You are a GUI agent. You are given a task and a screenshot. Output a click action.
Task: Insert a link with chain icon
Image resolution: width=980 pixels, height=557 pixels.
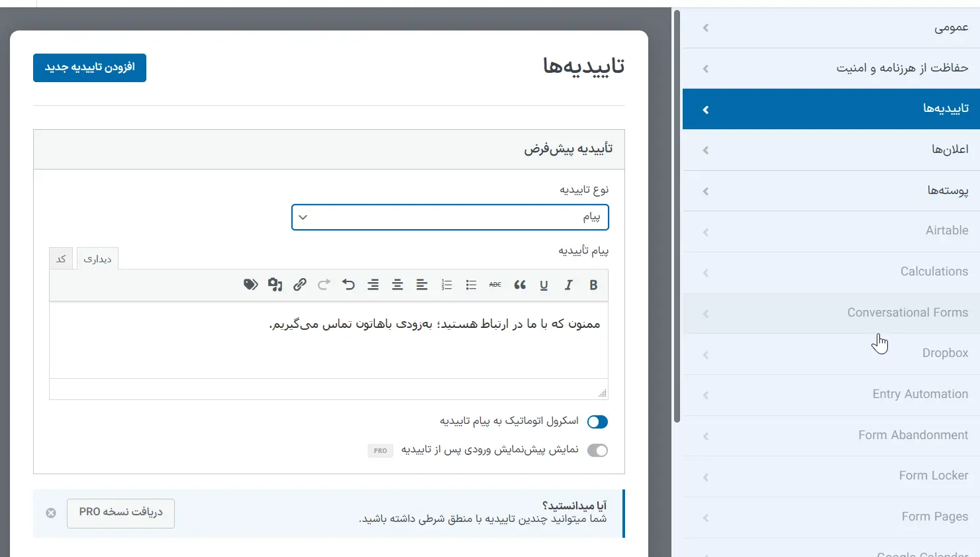coord(300,285)
